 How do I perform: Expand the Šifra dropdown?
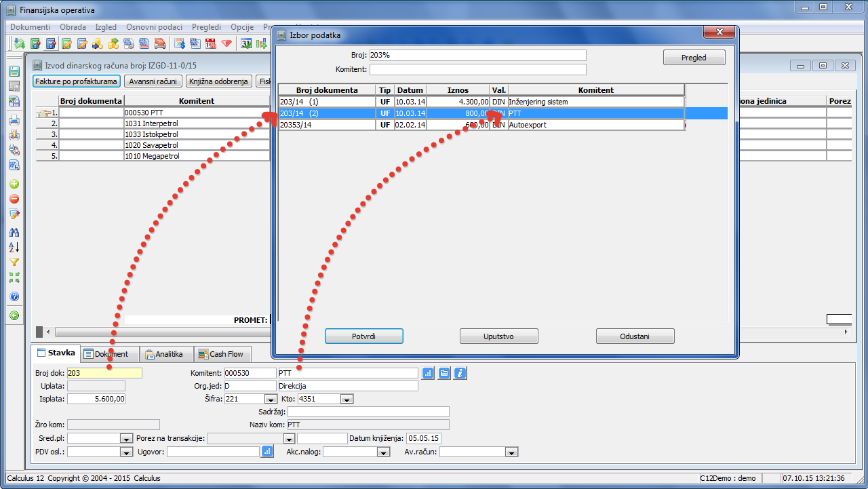271,399
